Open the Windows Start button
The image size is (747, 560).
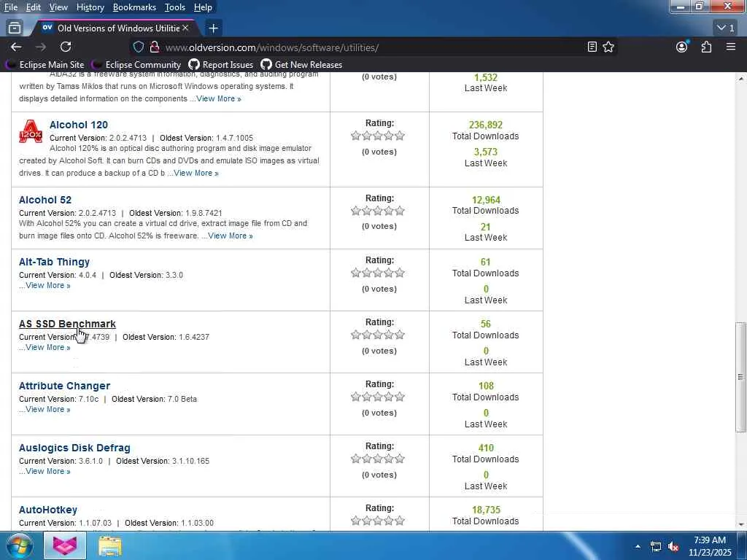point(19,545)
